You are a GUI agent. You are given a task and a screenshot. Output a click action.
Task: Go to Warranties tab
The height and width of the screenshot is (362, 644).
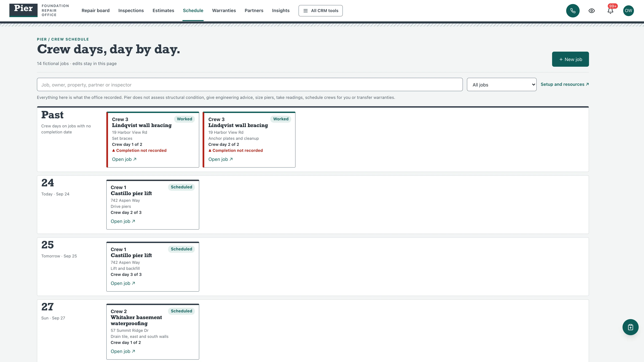[224, 11]
